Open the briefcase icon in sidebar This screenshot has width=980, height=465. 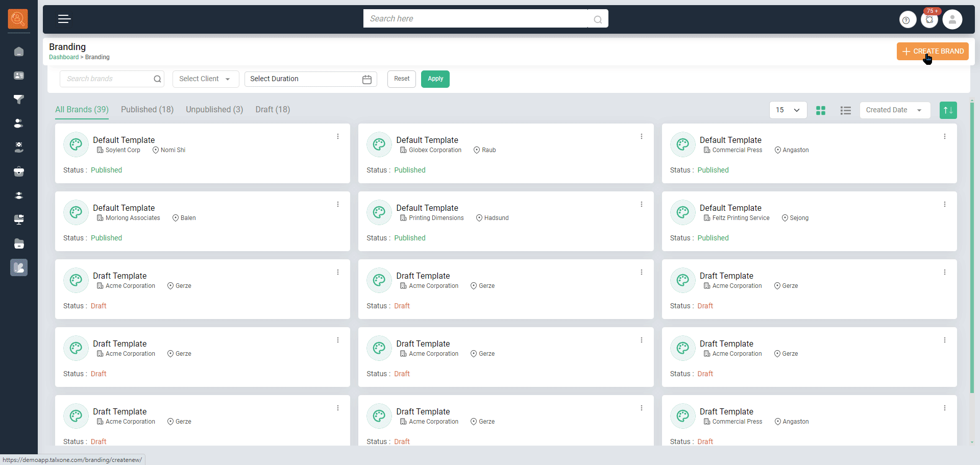(x=19, y=172)
